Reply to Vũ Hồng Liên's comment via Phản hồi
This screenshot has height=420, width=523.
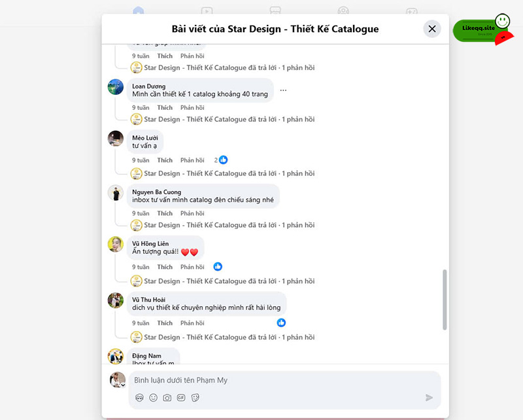[x=192, y=267]
